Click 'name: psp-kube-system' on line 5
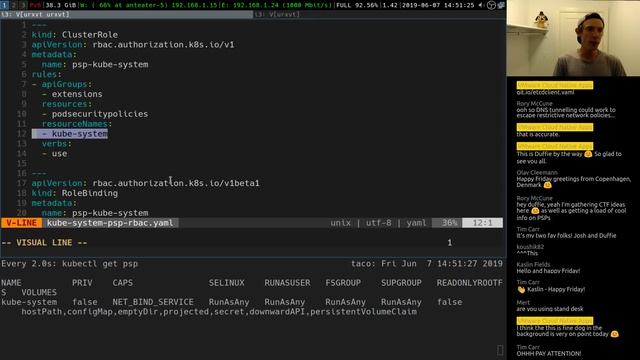Image resolution: width=640 pixels, height=360 pixels. coord(95,64)
